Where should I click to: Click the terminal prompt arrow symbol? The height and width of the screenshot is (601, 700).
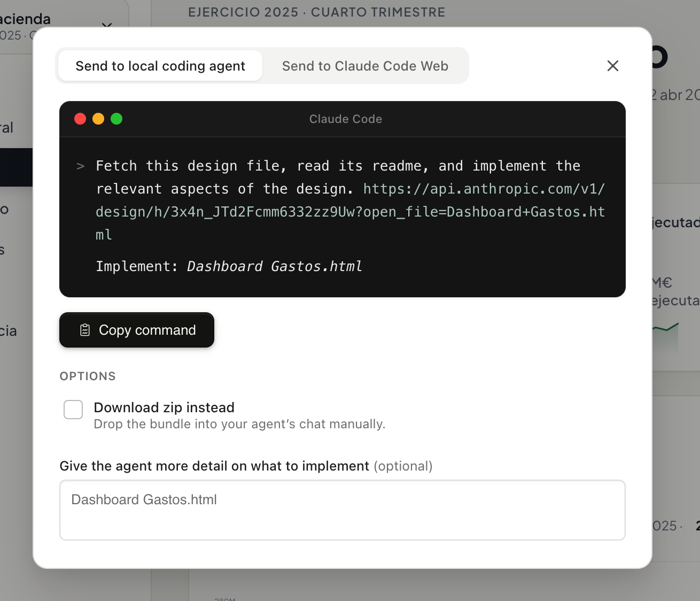click(81, 166)
